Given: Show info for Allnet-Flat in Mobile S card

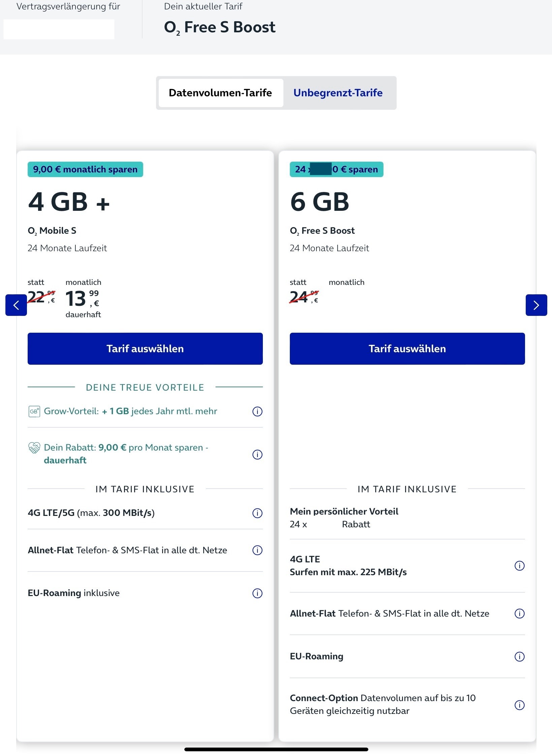Looking at the screenshot, I should coord(257,550).
